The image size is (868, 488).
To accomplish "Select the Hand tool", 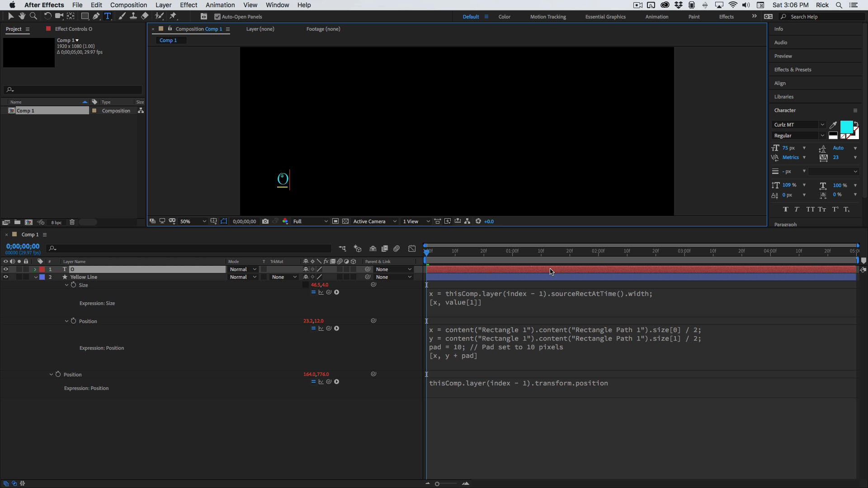I will coord(22,16).
